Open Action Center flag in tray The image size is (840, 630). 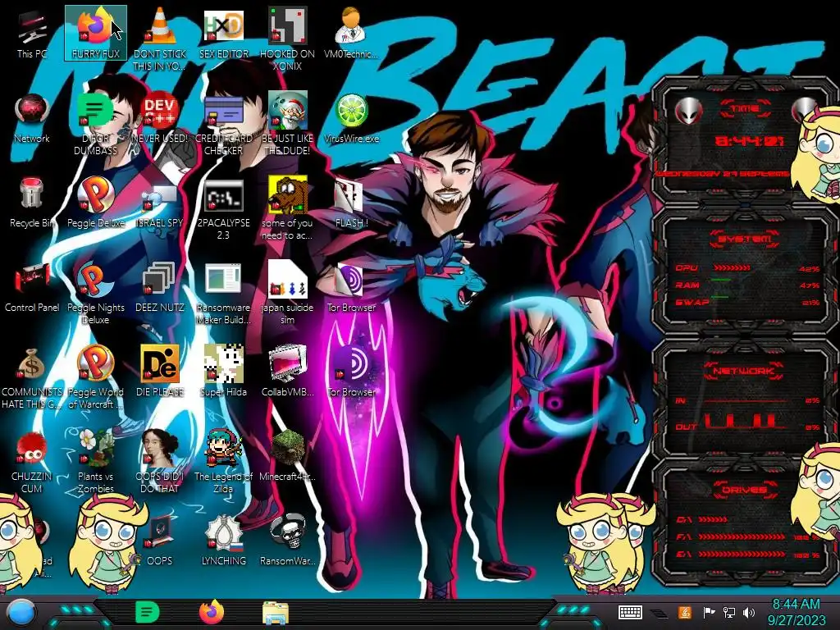[x=709, y=612]
